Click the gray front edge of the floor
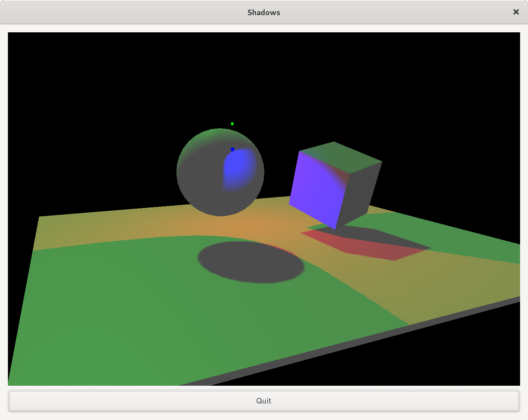The image size is (528, 420). click(x=350, y=343)
